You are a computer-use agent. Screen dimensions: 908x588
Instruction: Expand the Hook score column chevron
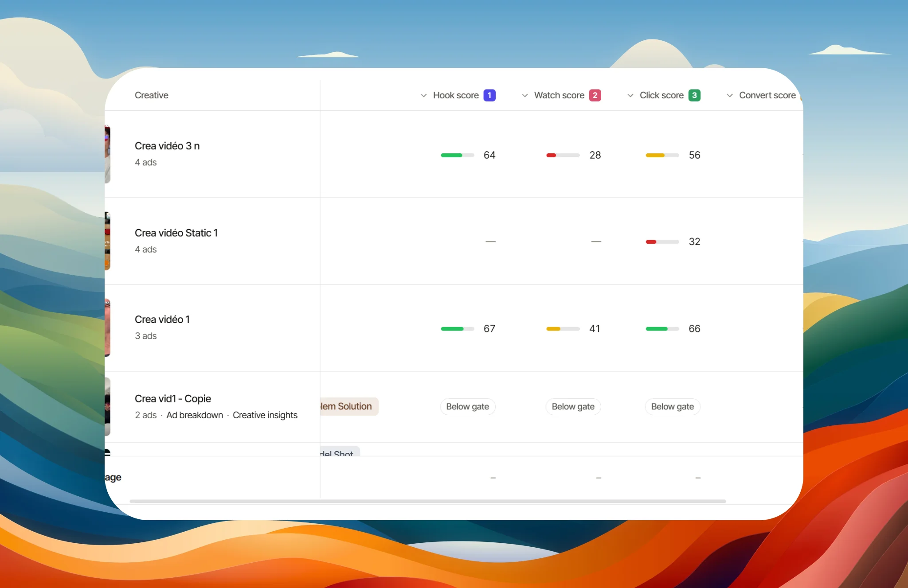[423, 95]
